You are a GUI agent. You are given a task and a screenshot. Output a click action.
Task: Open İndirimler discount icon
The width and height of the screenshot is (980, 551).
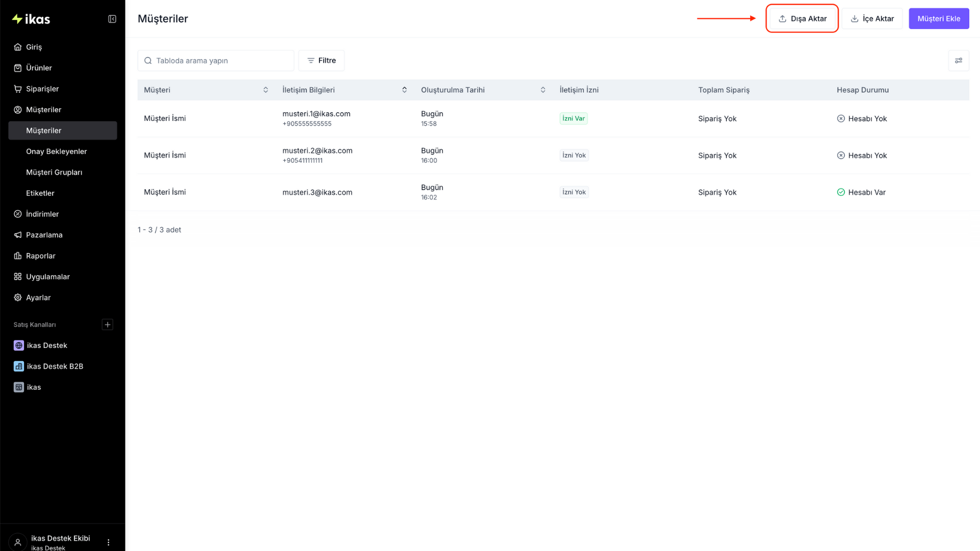tap(18, 214)
